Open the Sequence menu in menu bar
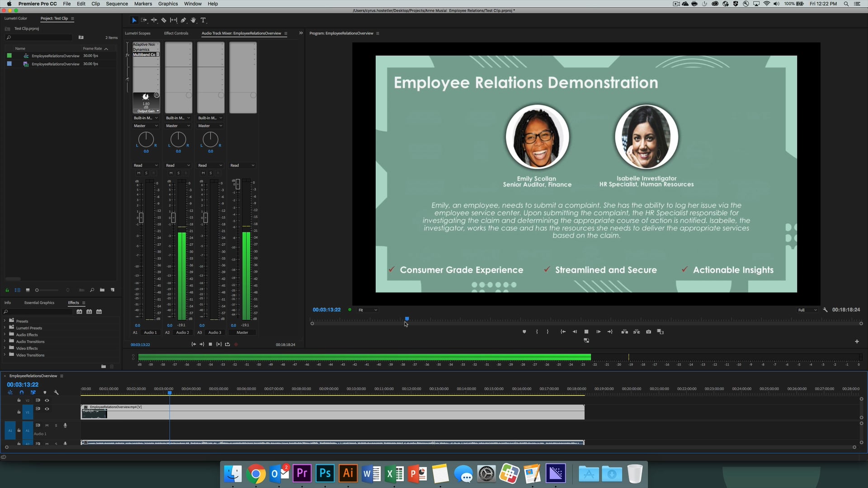 (116, 4)
